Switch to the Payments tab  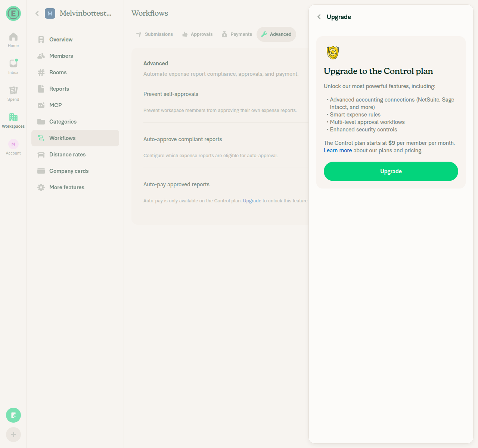click(x=237, y=34)
